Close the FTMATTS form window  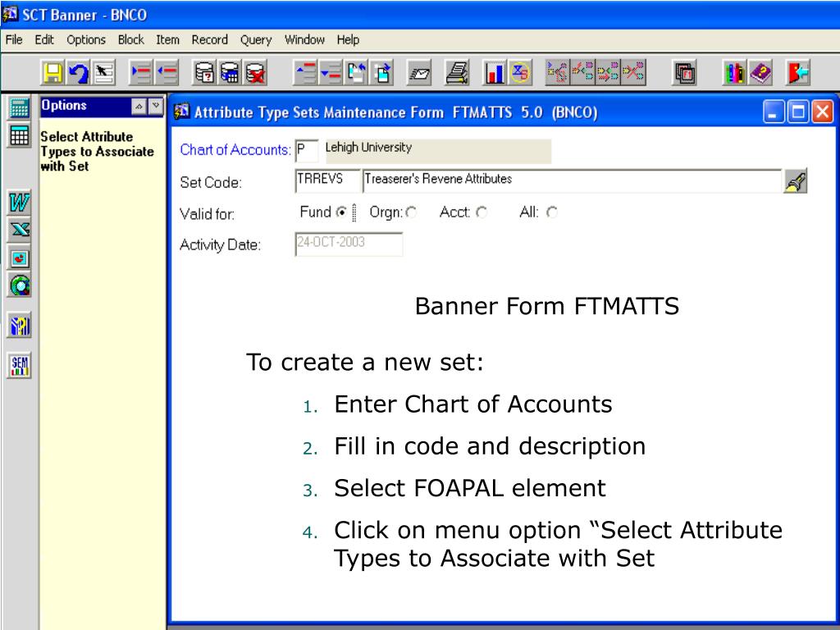(822, 112)
